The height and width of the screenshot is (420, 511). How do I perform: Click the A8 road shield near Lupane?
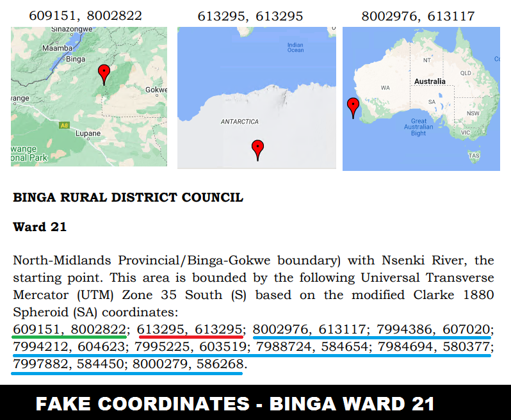(x=64, y=125)
